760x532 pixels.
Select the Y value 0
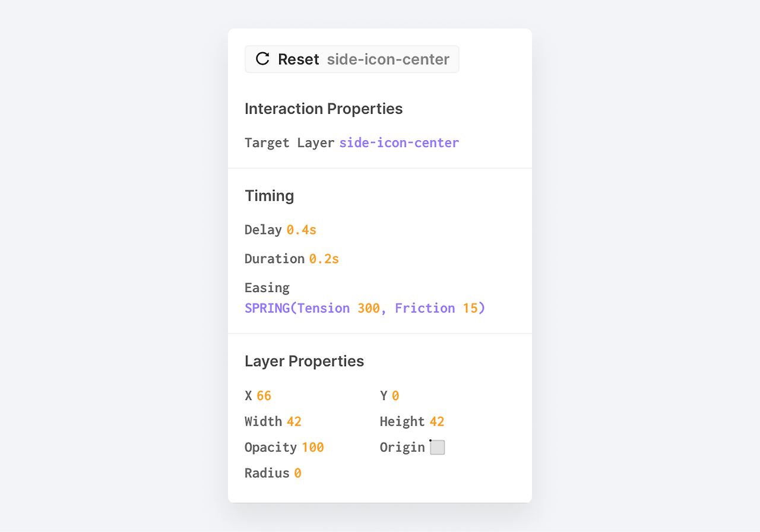[395, 396]
